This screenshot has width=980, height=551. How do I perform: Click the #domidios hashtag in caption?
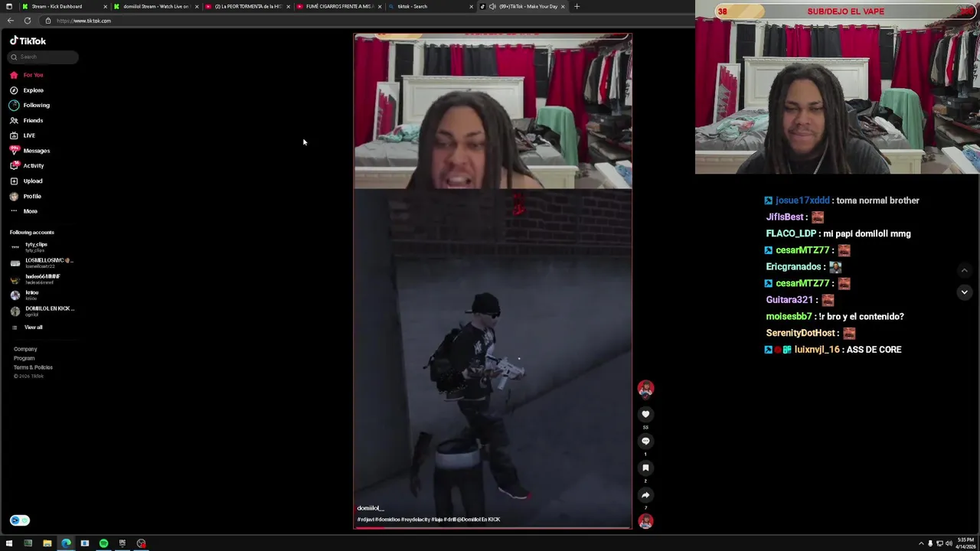pyautogui.click(x=387, y=520)
